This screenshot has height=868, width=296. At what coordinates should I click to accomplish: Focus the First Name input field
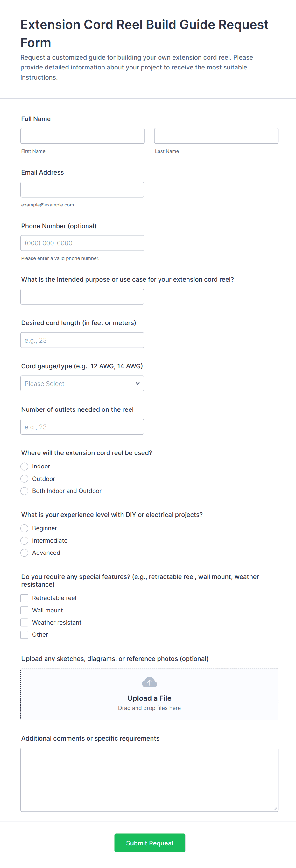(x=82, y=136)
